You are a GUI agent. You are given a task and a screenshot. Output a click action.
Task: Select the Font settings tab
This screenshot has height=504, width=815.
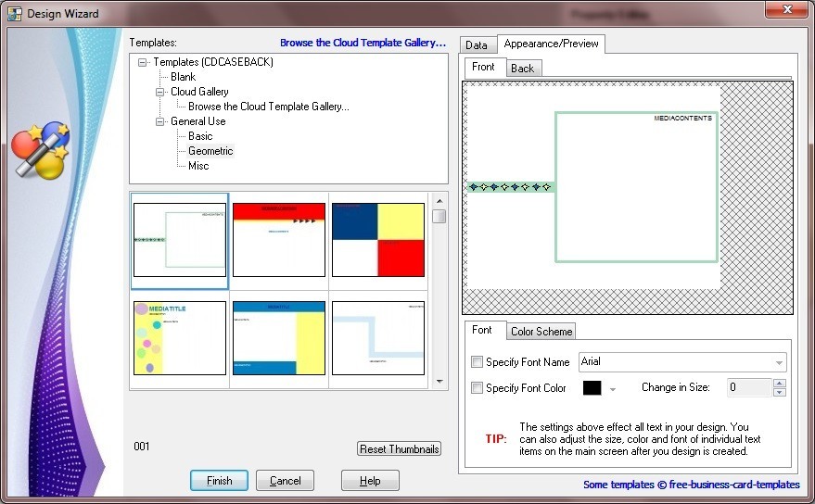tap(482, 330)
